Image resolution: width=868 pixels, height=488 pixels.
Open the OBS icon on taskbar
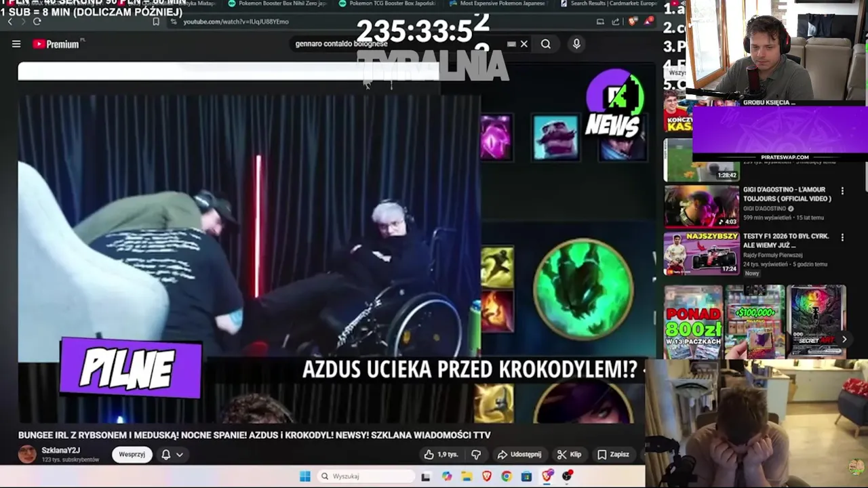click(x=567, y=476)
